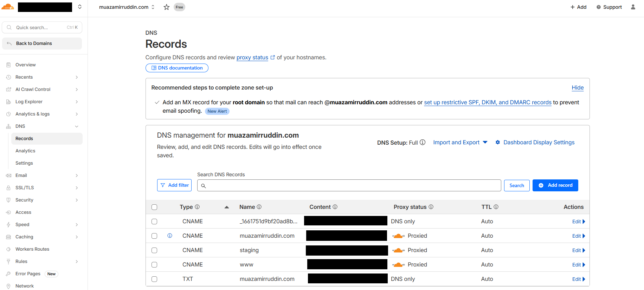Expand the Email sidebar chevron
Screen dimensions: 644x290
(77, 176)
